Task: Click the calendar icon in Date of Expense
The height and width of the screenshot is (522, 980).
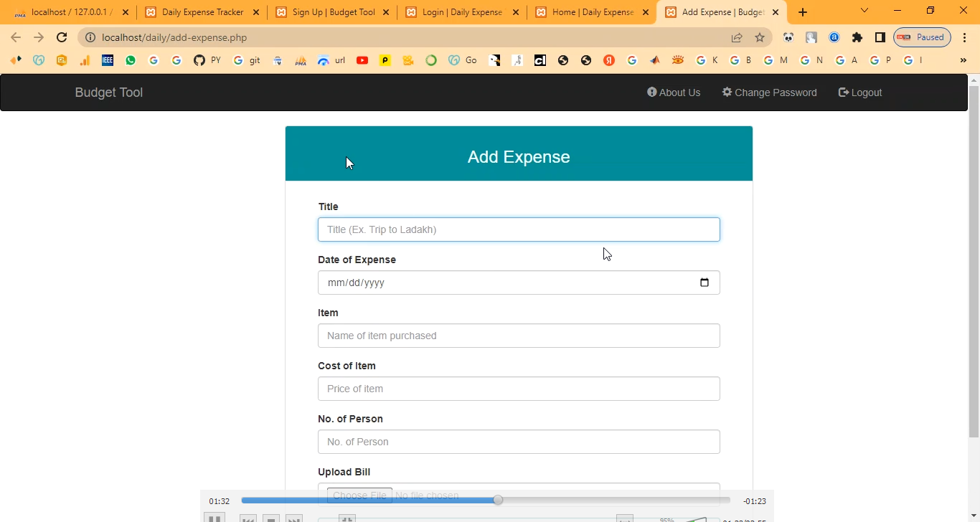Action: [704, 283]
